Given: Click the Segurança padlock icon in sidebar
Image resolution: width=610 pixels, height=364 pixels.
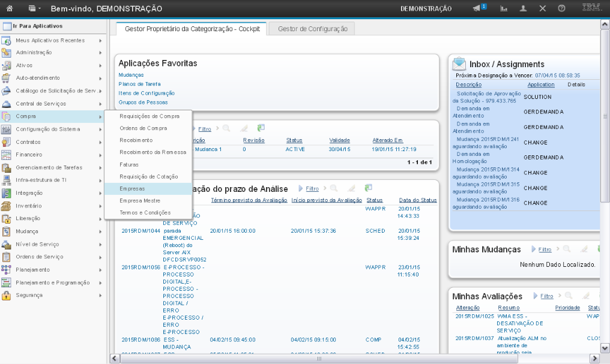Looking at the screenshot, I should [x=7, y=295].
